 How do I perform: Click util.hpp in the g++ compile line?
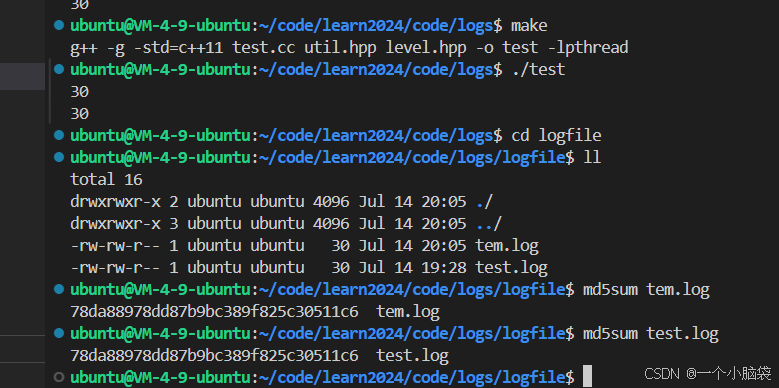(x=340, y=48)
